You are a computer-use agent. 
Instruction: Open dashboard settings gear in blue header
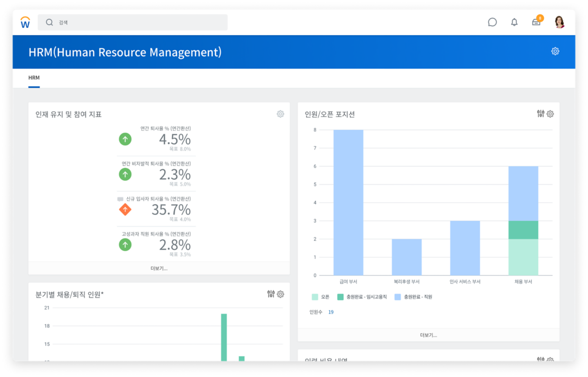pyautogui.click(x=555, y=51)
